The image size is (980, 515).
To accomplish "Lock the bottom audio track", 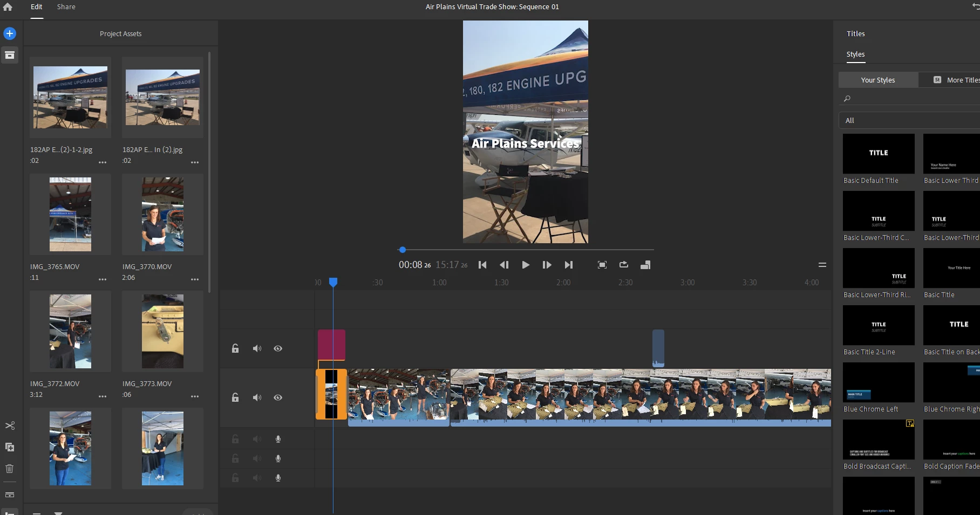I will tap(235, 478).
